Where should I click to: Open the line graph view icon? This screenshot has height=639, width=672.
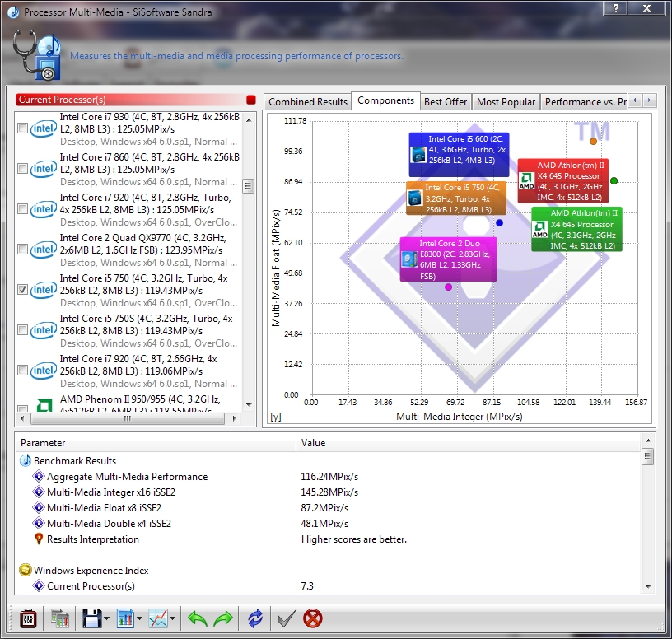point(158,618)
